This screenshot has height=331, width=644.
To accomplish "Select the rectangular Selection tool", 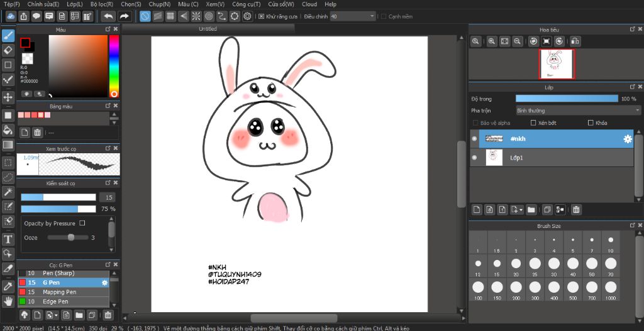I will (x=8, y=163).
